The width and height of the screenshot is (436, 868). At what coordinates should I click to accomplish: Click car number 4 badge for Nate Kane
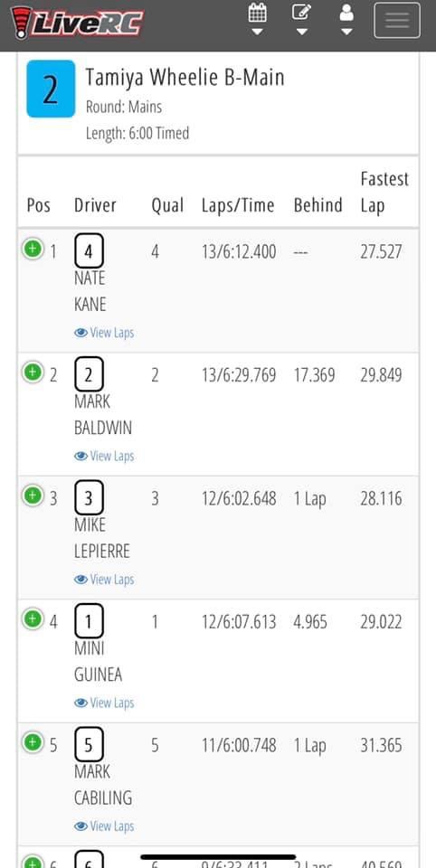click(89, 252)
